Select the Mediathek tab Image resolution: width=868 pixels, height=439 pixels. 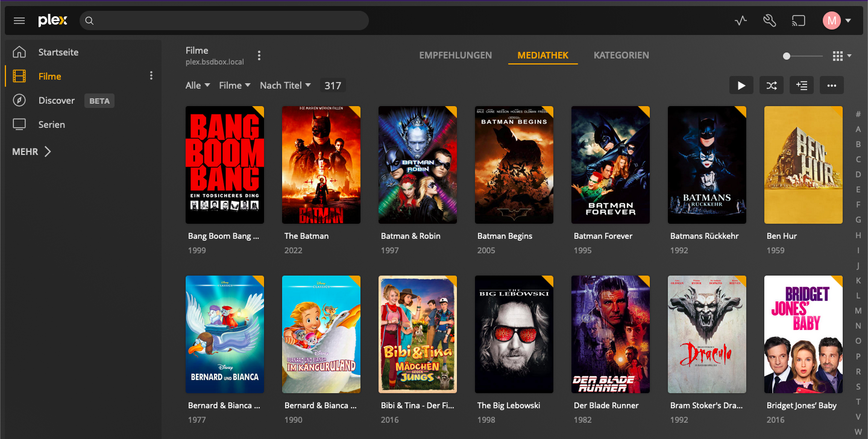pyautogui.click(x=543, y=55)
